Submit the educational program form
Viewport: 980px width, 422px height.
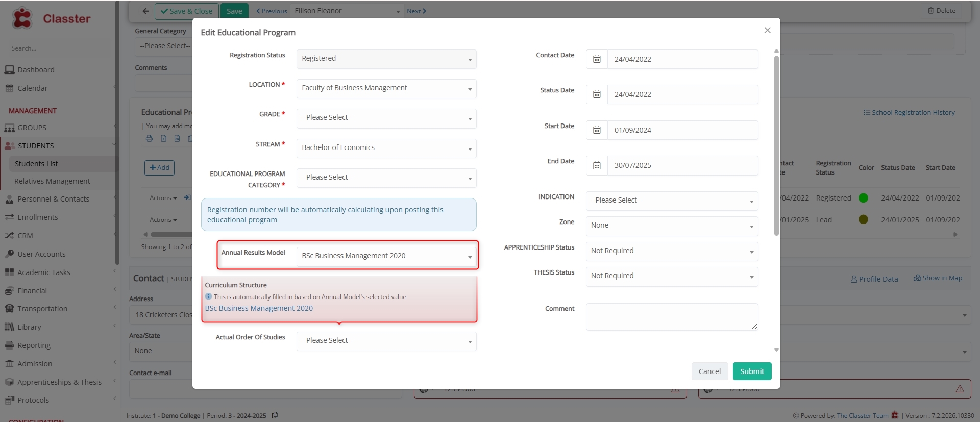pyautogui.click(x=752, y=371)
